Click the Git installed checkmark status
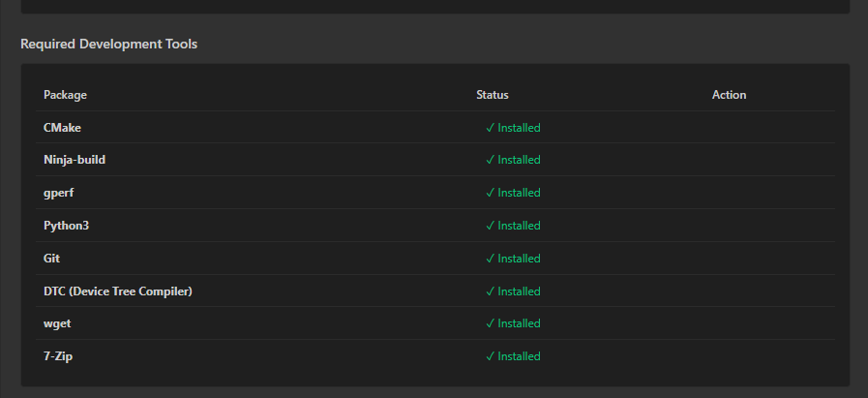Viewport: 868px width, 398px height. [x=513, y=259]
